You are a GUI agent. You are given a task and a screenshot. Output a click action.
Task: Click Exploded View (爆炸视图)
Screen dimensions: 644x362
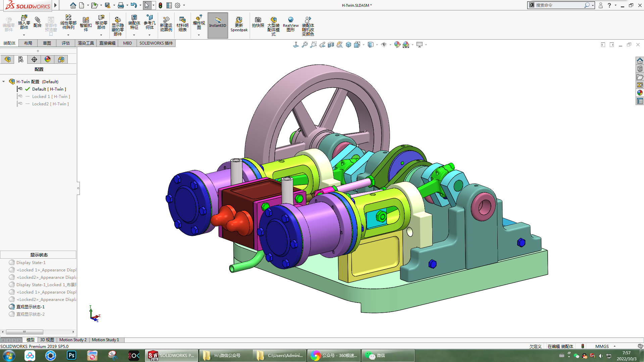click(x=199, y=22)
